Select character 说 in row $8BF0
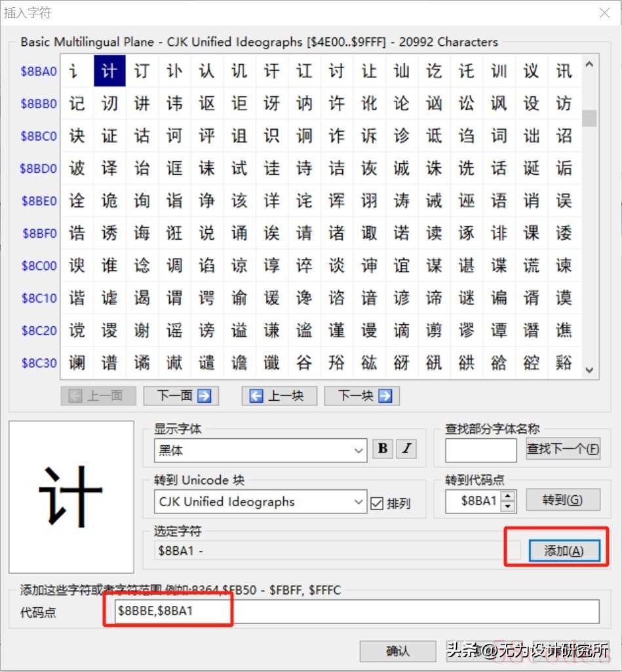Image resolution: width=622 pixels, height=672 pixels. click(x=206, y=233)
